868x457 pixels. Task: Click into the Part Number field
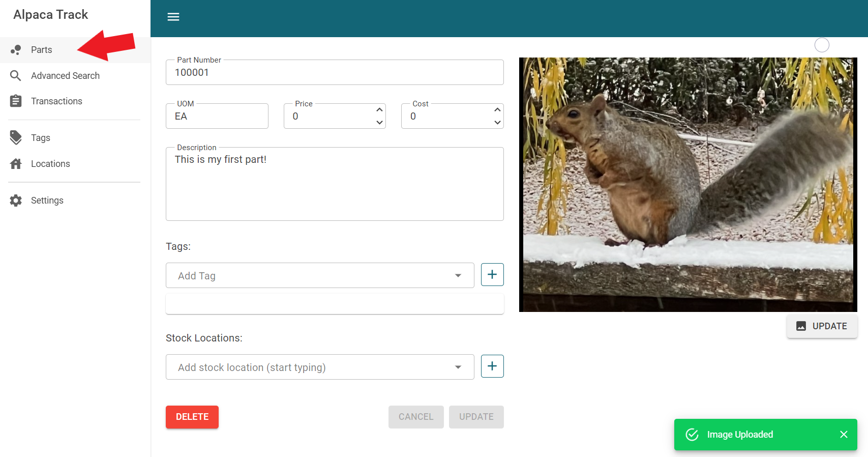[334, 73]
